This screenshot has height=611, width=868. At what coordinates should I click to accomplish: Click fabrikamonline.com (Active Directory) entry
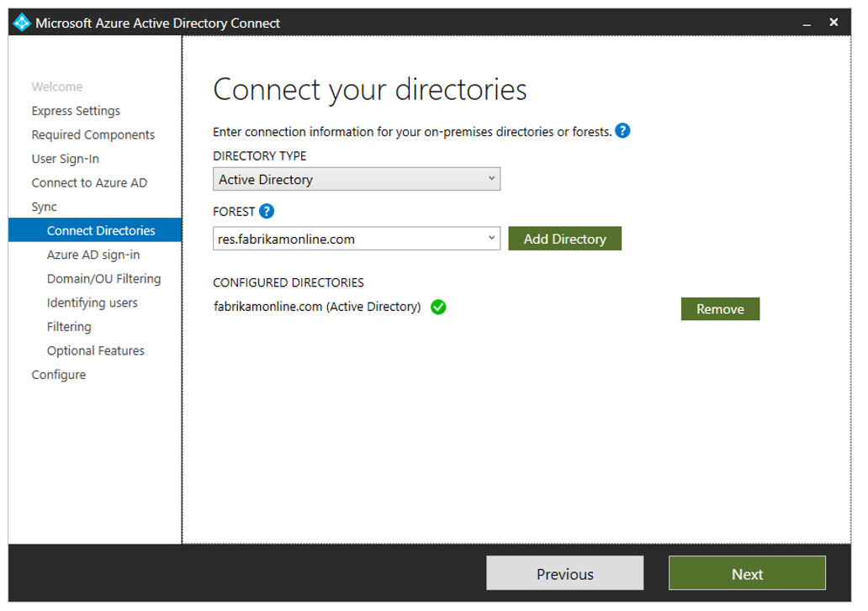pos(317,307)
